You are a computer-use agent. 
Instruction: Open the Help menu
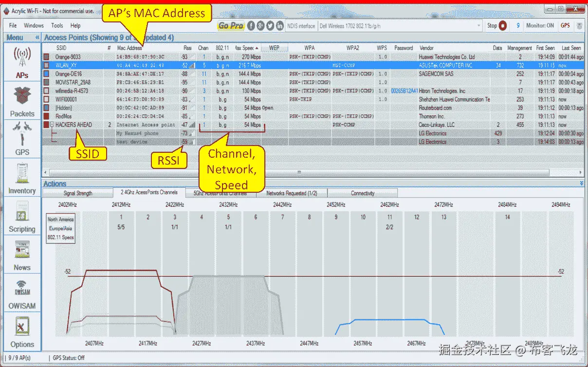click(75, 26)
